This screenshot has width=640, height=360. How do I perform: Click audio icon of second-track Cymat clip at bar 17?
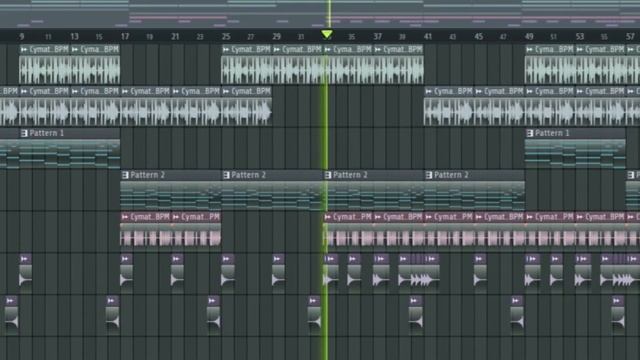[x=125, y=91]
